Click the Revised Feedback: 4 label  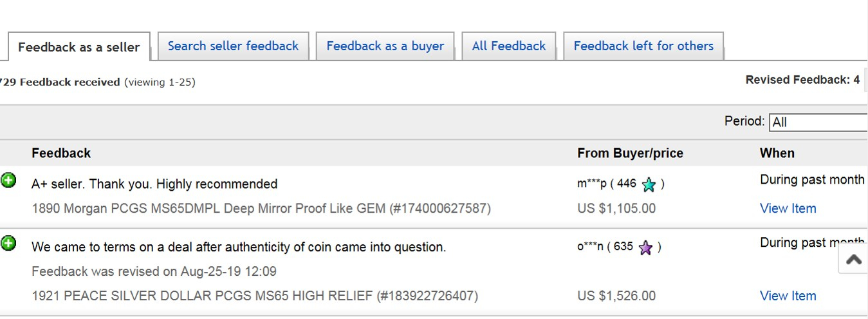click(x=802, y=80)
